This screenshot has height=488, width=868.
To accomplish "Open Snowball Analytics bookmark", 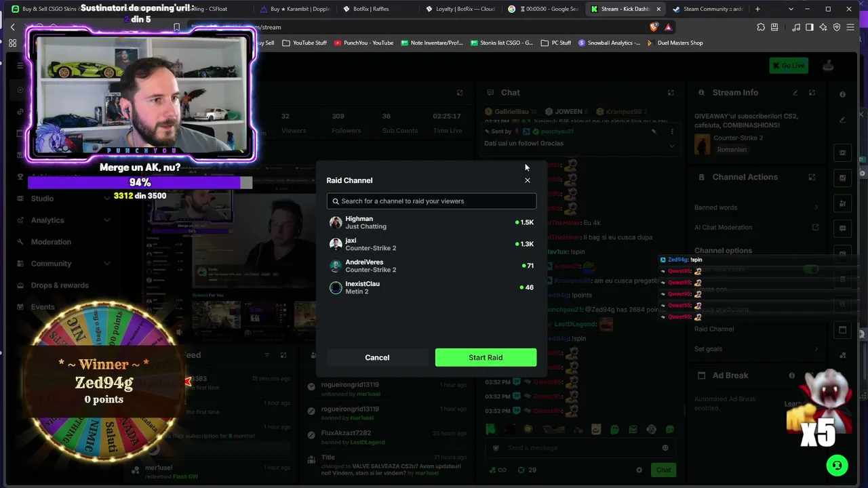I will click(609, 43).
